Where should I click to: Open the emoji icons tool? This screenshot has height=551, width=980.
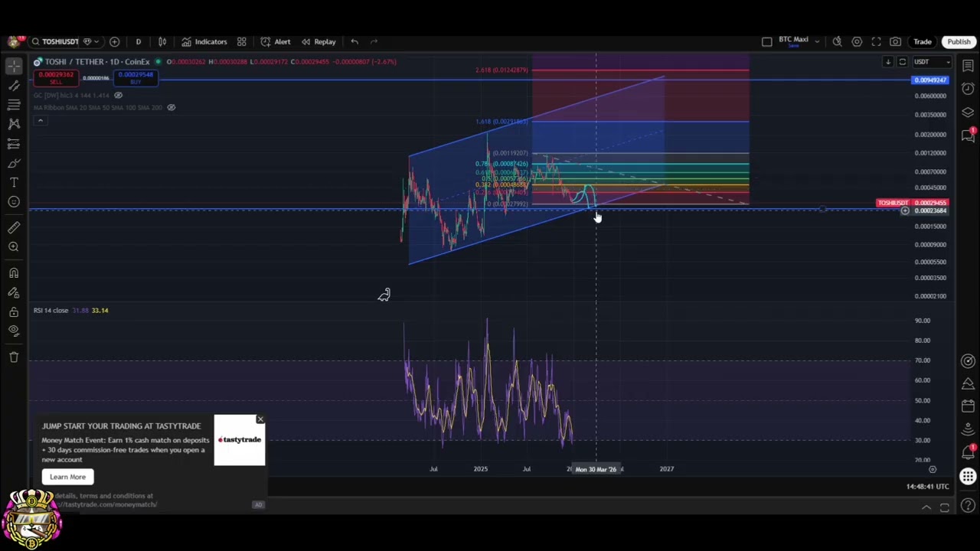(x=14, y=202)
